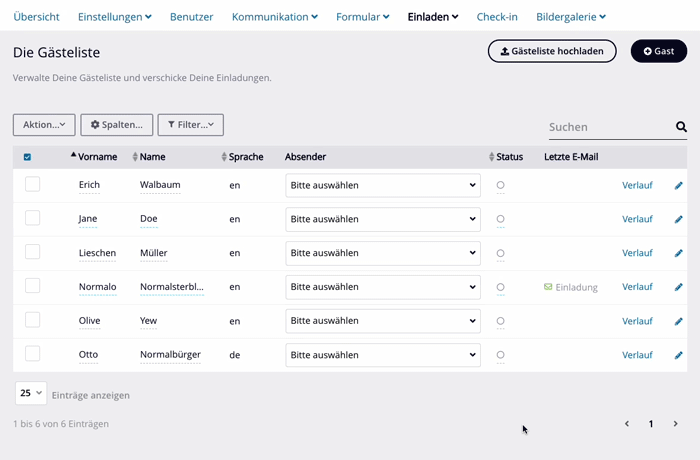The image size is (700, 460).
Task: Click the surname Normalbürger
Action: (170, 355)
